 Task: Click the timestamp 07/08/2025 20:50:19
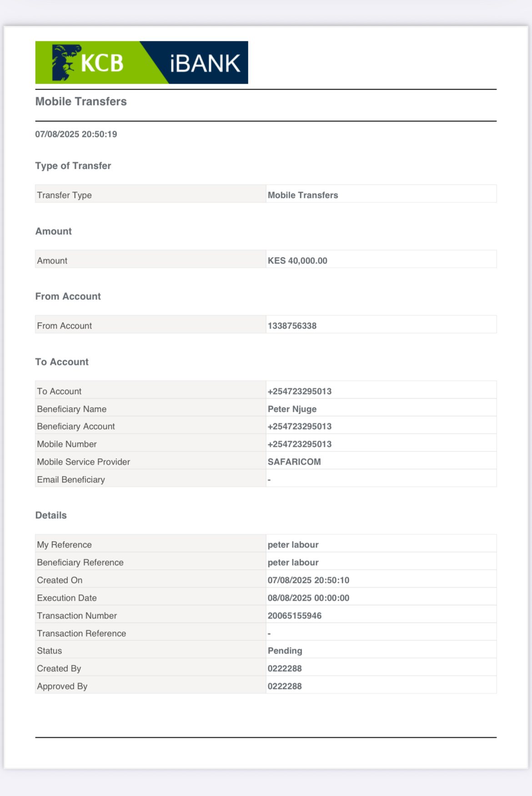click(x=76, y=134)
